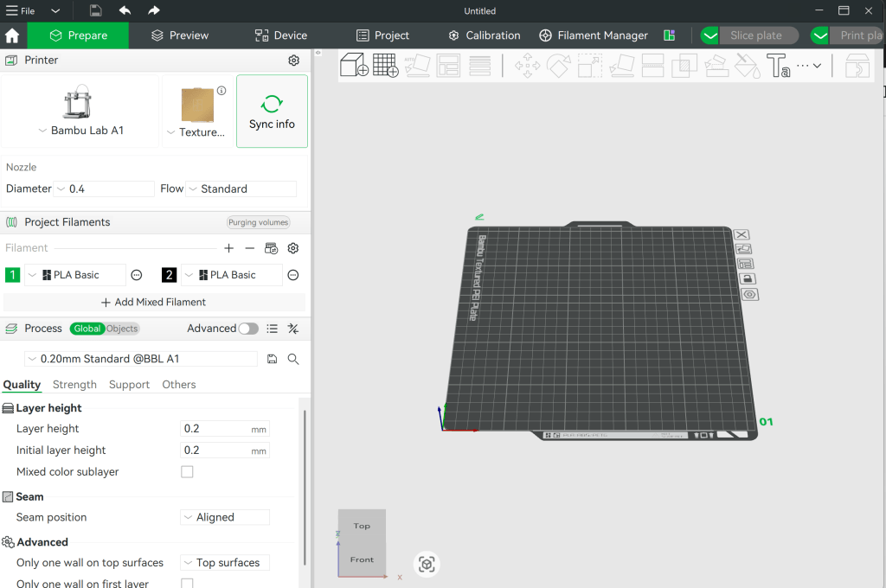Click the Initial layer height input field
886x588 pixels.
[x=225, y=451]
